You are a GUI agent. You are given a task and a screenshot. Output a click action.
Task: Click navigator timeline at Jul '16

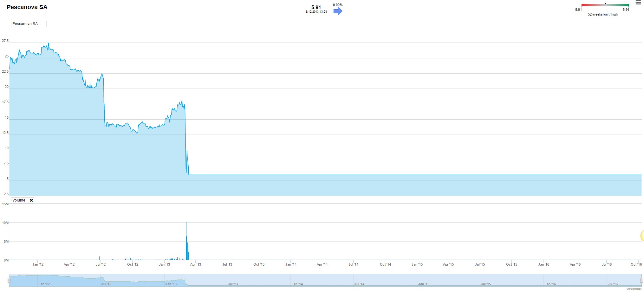[x=613, y=284]
